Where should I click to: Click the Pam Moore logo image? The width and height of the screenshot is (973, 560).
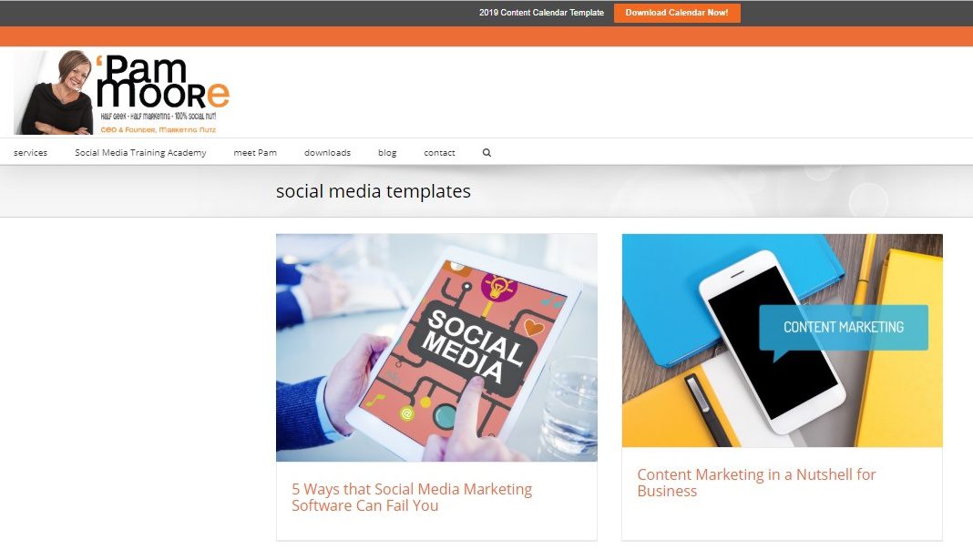[x=122, y=92]
